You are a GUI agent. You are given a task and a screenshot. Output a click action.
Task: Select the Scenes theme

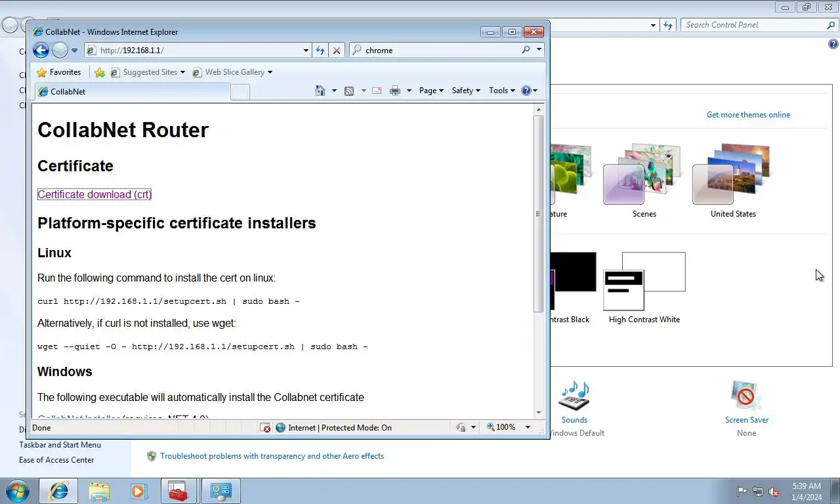coord(644,181)
